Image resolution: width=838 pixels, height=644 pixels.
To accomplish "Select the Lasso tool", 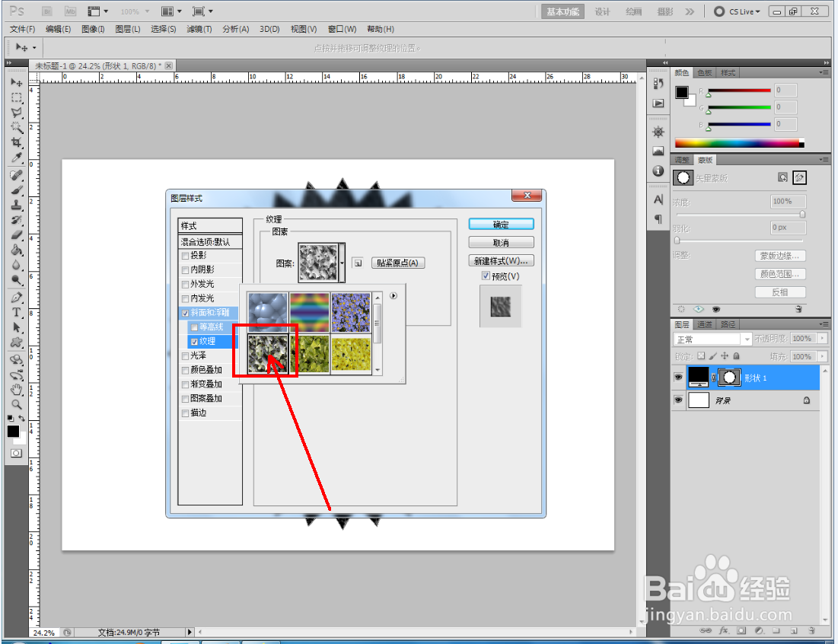I will pos(17,113).
